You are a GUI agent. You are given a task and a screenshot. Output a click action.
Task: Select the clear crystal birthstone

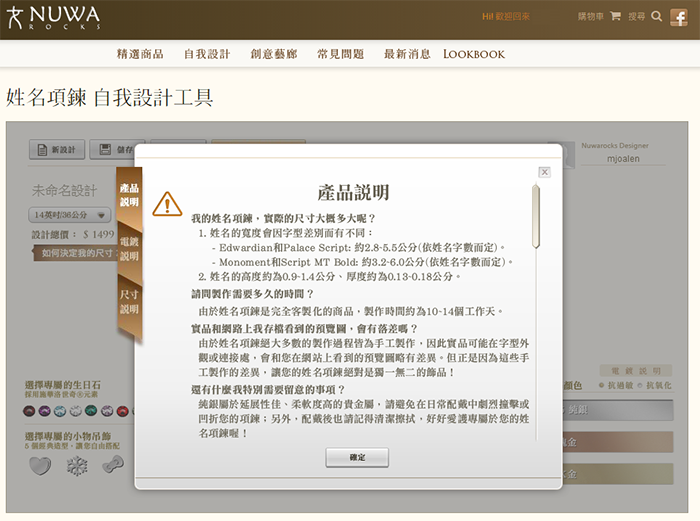click(75, 411)
